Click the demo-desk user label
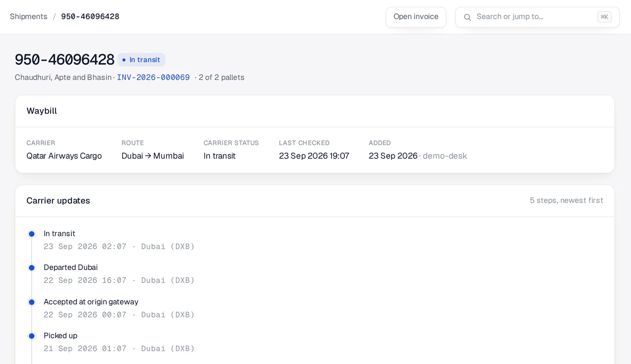631x364 pixels. tap(445, 156)
